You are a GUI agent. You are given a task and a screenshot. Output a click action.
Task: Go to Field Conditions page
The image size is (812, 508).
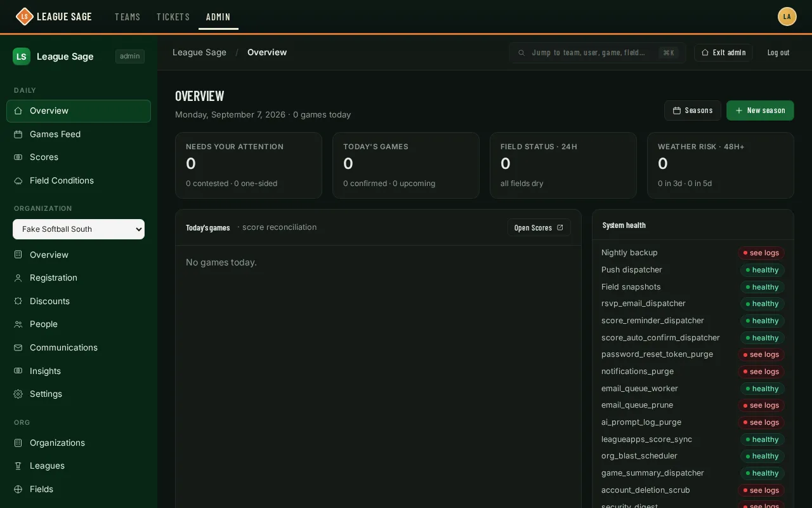tap(79, 181)
